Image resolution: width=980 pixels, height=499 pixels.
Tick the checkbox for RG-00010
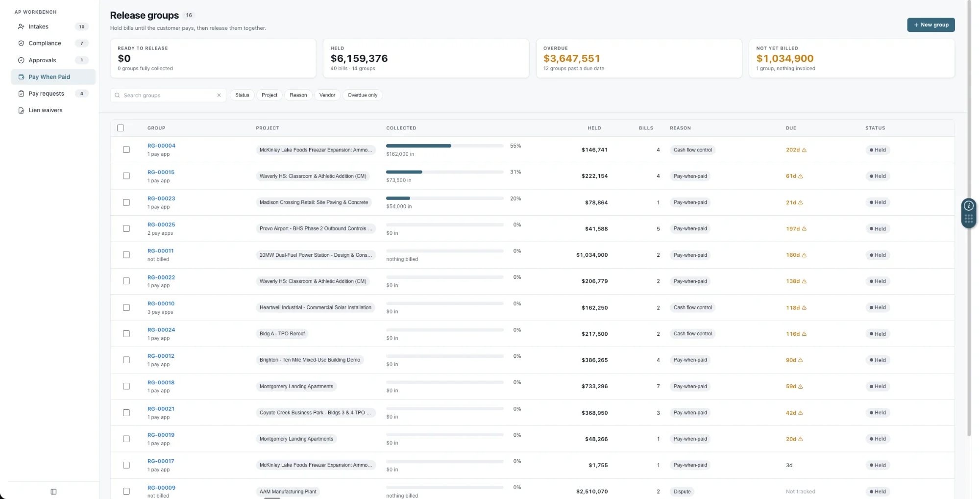coord(126,307)
